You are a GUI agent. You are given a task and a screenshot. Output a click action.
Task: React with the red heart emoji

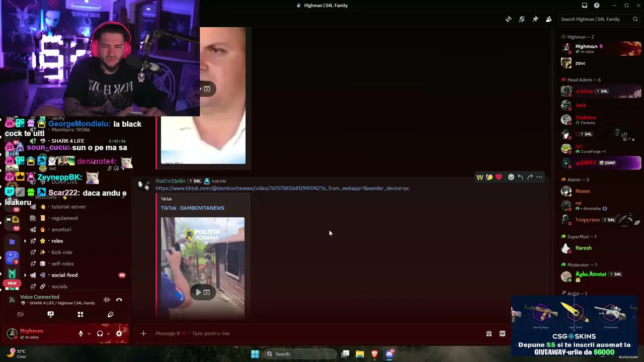click(x=499, y=177)
